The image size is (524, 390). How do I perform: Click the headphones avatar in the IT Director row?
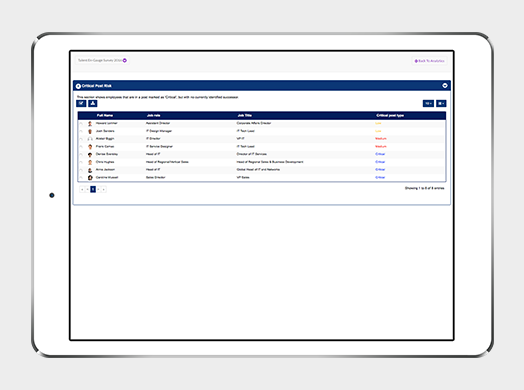[x=90, y=139]
